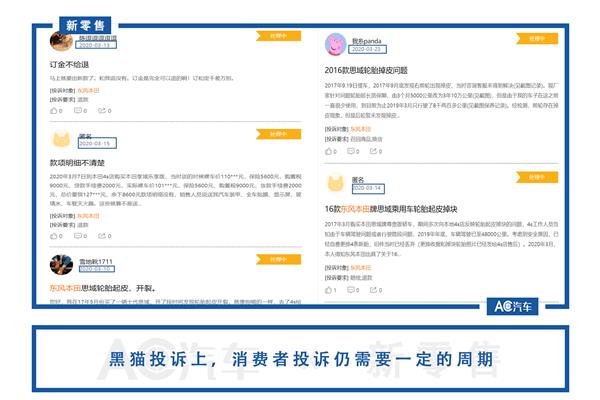Click date 2020-03-13 on first post

[96, 45]
